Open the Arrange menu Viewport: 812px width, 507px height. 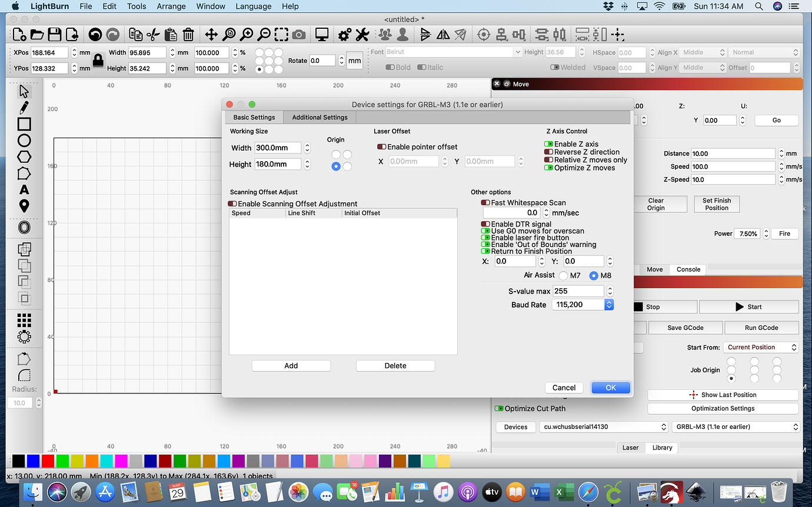[x=171, y=6]
